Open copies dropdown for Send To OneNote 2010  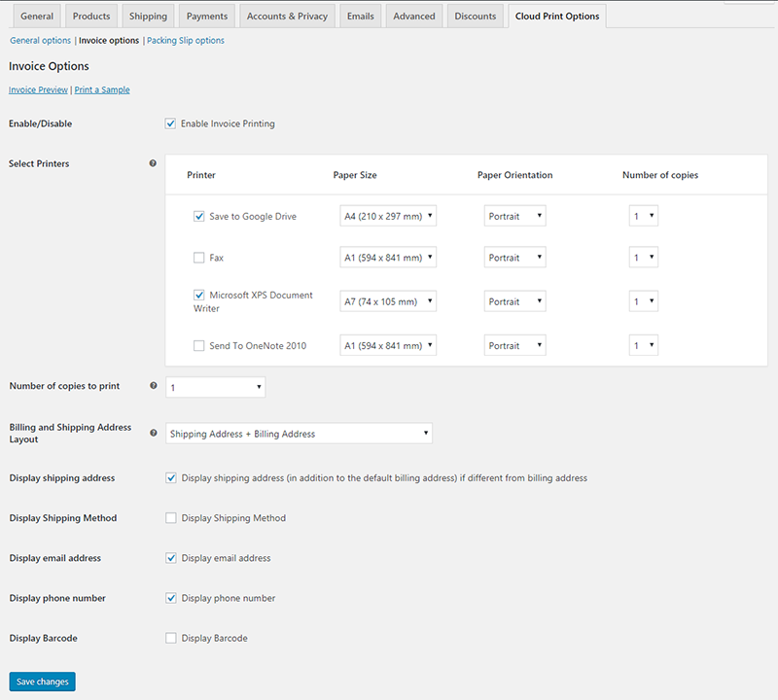pyautogui.click(x=644, y=345)
